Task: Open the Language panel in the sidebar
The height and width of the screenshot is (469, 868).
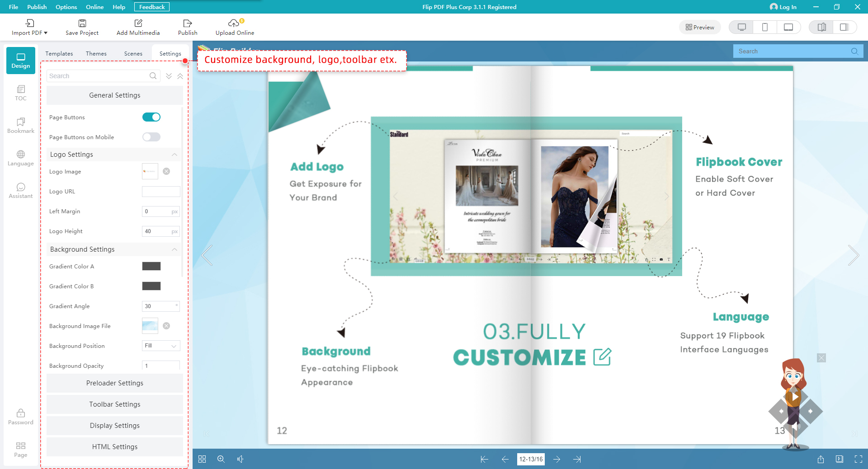Action: pos(20,158)
